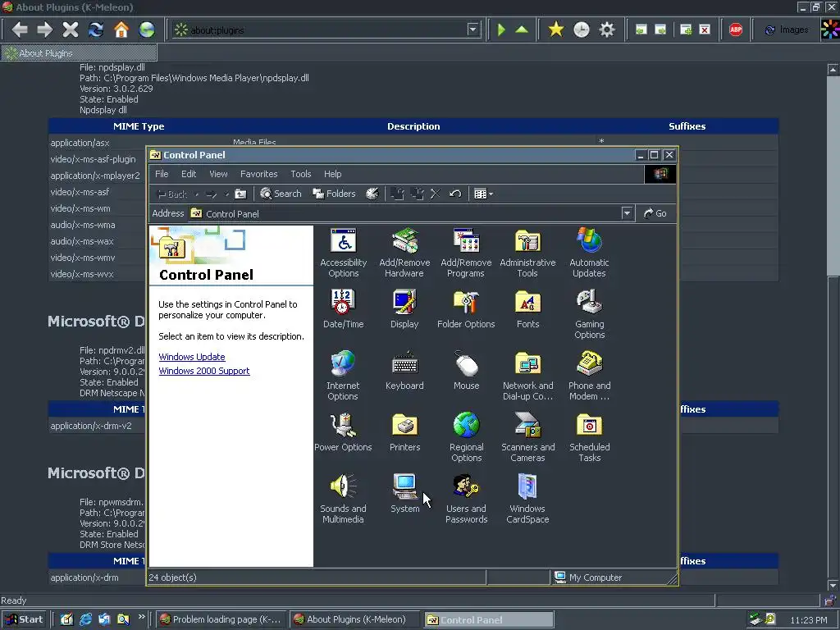Click Go button beside Address bar
The width and height of the screenshot is (840, 630).
655,213
